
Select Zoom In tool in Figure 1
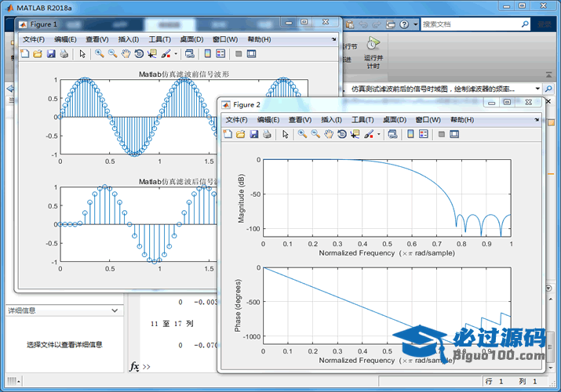[100, 54]
